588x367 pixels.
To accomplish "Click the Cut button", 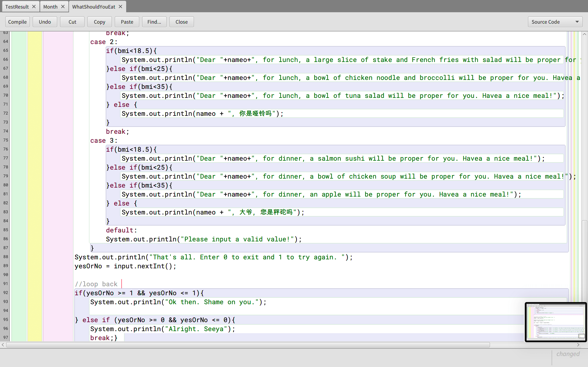I will pos(72,22).
